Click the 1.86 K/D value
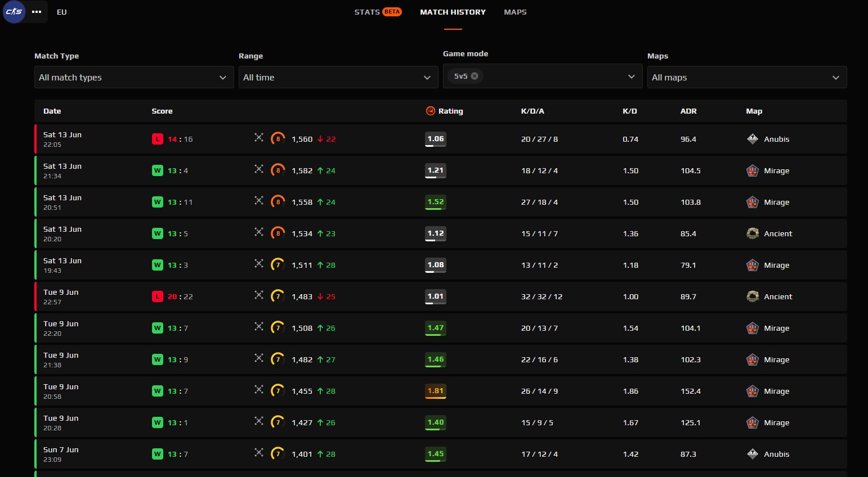The height and width of the screenshot is (477, 868). tap(630, 391)
